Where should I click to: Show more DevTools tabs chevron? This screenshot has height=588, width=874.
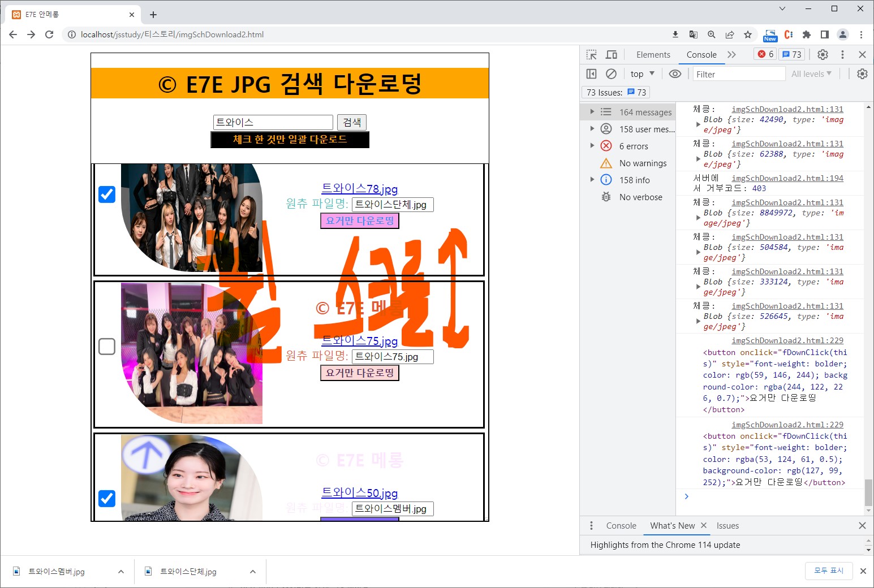pyautogui.click(x=731, y=55)
